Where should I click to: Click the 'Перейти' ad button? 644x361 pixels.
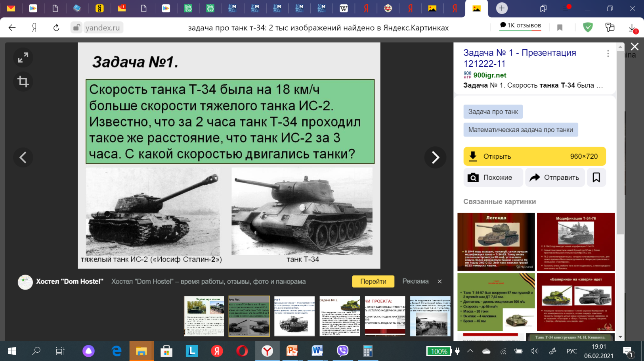click(x=373, y=281)
